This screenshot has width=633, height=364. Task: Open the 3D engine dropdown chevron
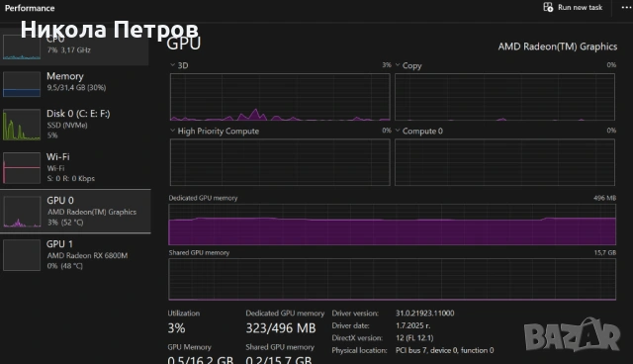tap(173, 65)
